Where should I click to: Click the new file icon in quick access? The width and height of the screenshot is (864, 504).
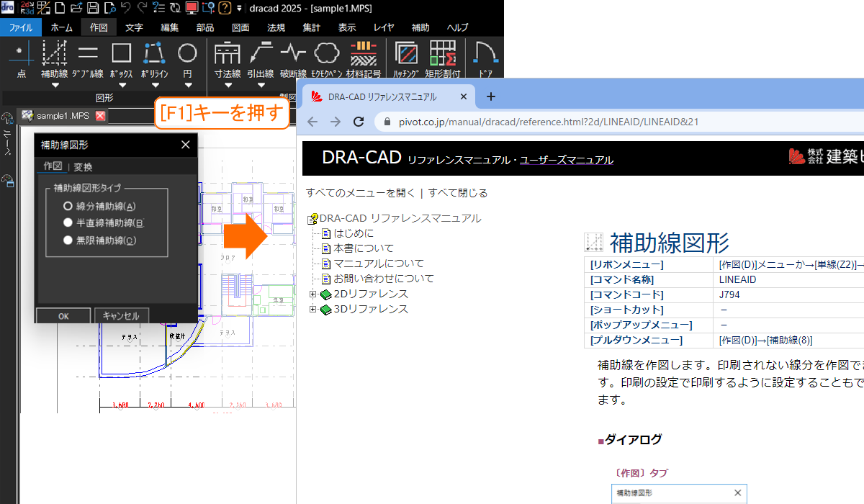pyautogui.click(x=60, y=9)
